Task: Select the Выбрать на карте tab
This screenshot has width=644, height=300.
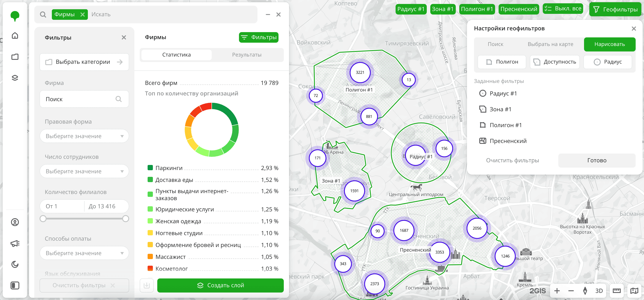Action: pyautogui.click(x=550, y=44)
